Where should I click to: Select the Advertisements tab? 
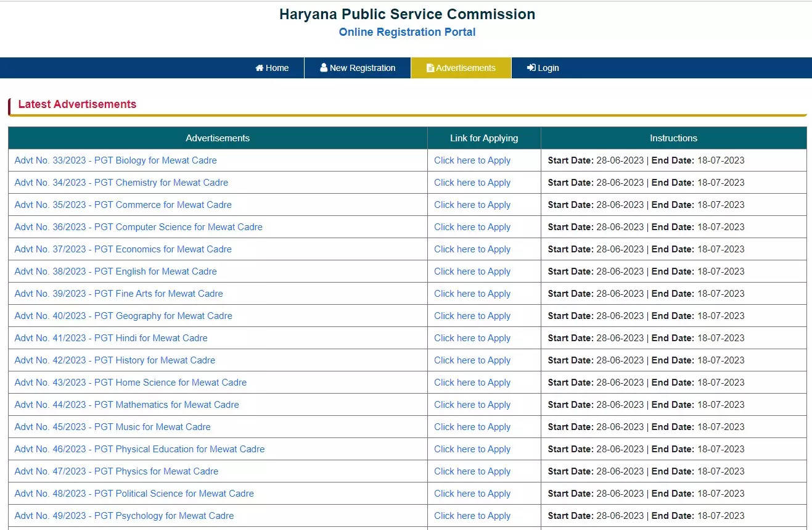[461, 68]
